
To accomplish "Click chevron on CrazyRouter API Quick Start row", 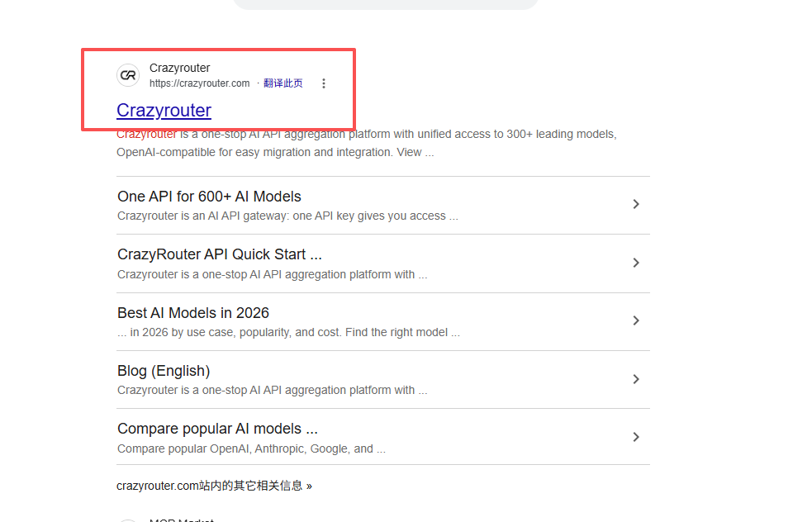I will tap(636, 263).
